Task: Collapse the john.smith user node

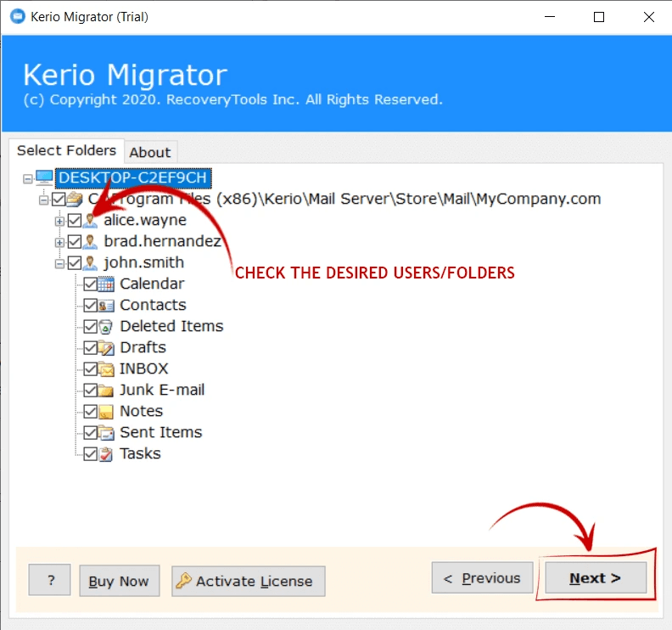Action: tap(59, 264)
